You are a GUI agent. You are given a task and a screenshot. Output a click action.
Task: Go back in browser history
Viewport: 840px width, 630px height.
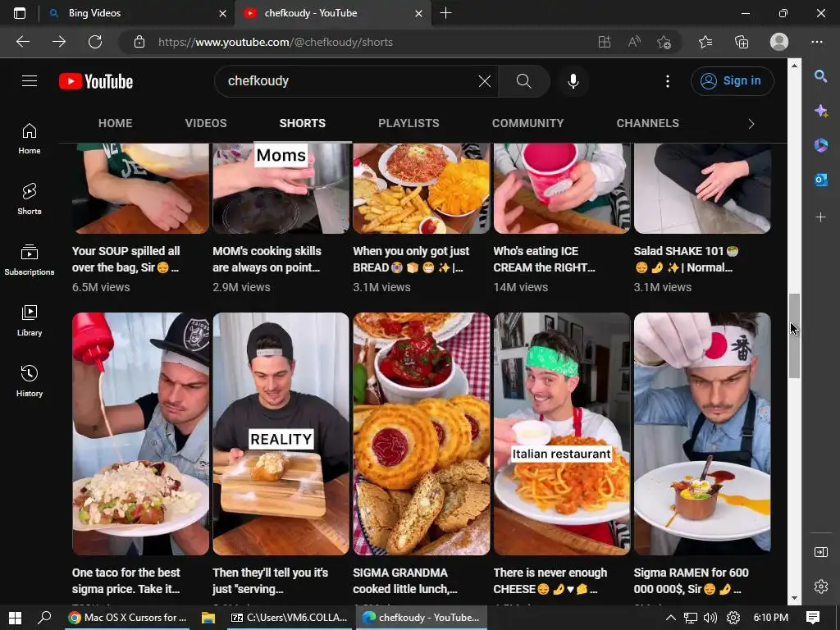pyautogui.click(x=23, y=42)
